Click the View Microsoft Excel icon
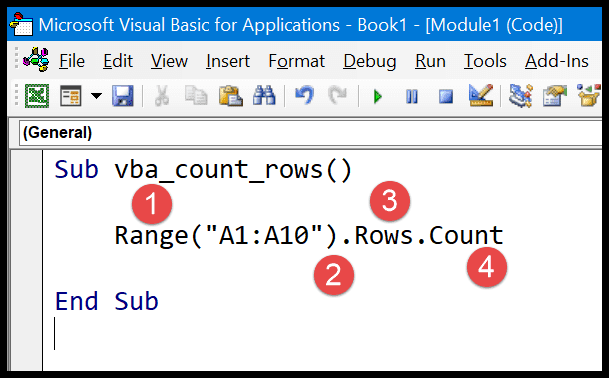 click(37, 96)
